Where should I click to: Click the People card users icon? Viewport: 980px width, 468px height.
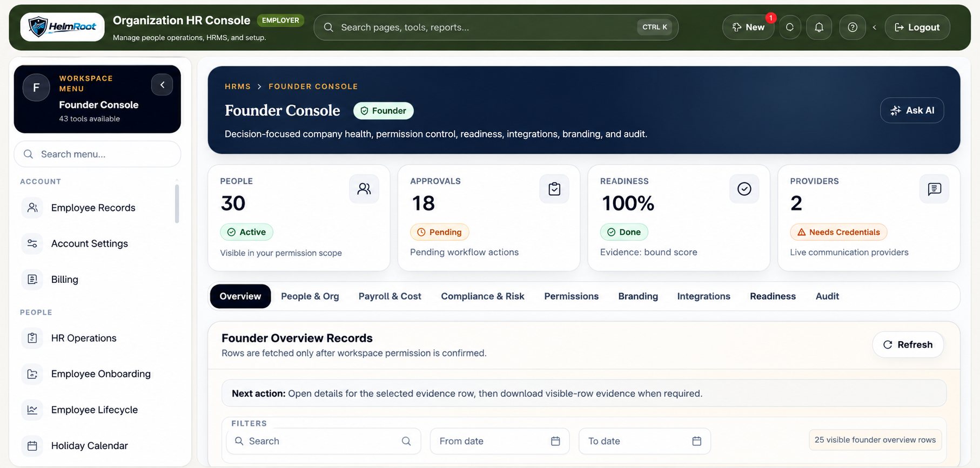point(364,189)
